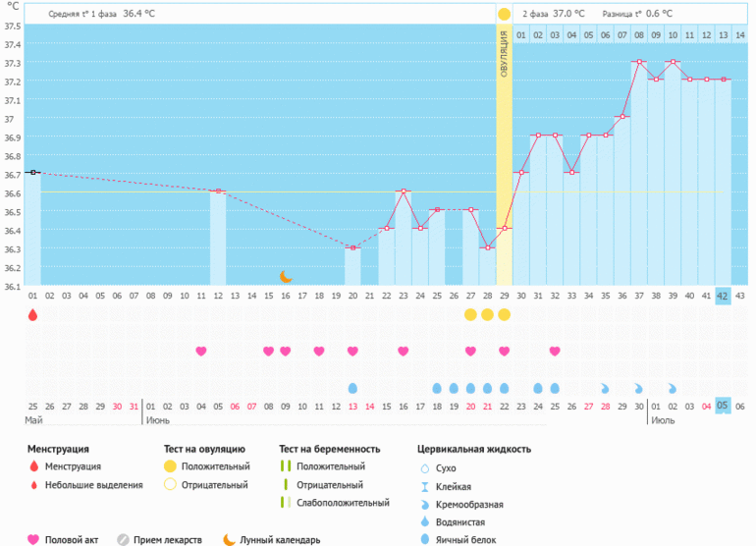Viewport: 756px width, 546px height.
Task: Click the 'Прием лекарств' legend icon
Action: pyautogui.click(x=123, y=539)
